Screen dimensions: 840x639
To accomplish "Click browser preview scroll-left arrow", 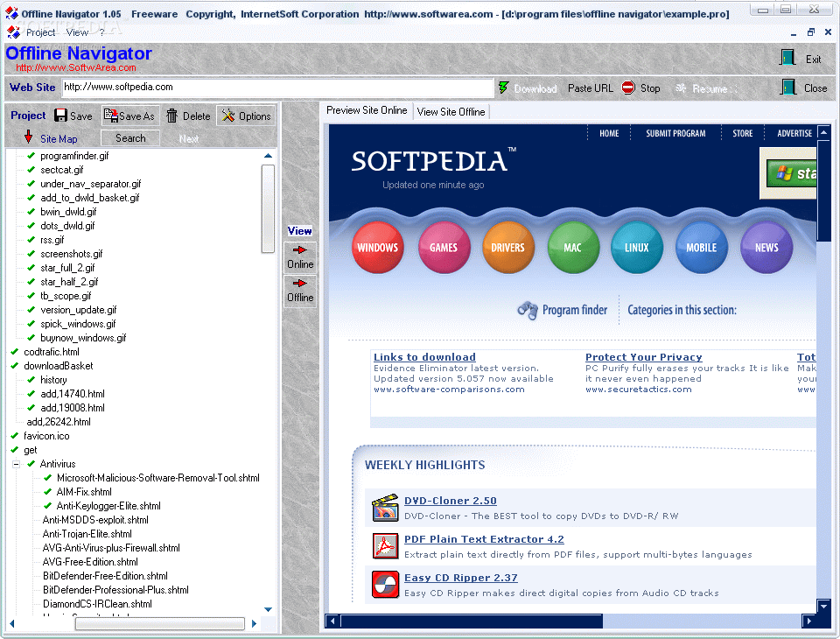I will pos(332,621).
